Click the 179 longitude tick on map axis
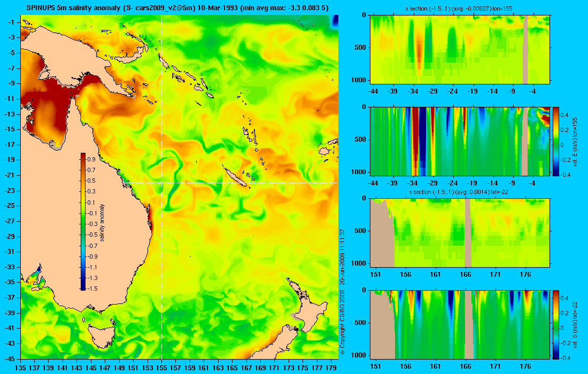 click(x=331, y=368)
